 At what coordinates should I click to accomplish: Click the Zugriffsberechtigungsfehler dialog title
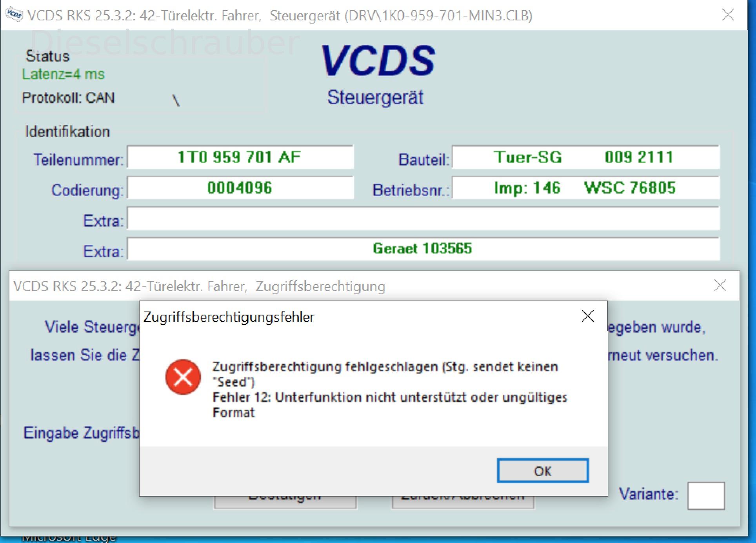tap(229, 317)
